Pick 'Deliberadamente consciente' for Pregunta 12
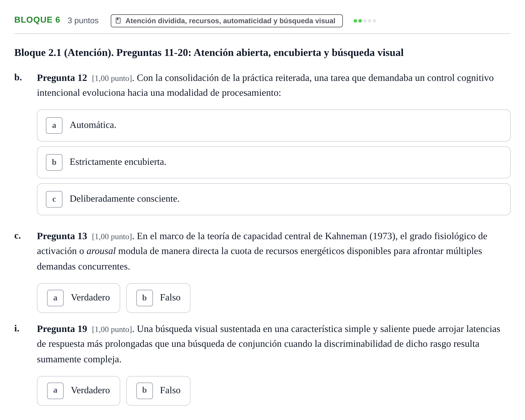525x420 pixels. pyautogui.click(x=274, y=199)
